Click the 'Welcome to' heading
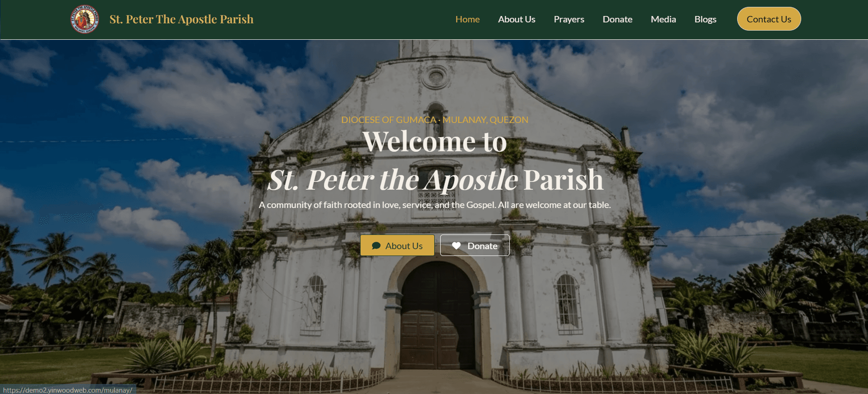The image size is (868, 394). [435, 141]
